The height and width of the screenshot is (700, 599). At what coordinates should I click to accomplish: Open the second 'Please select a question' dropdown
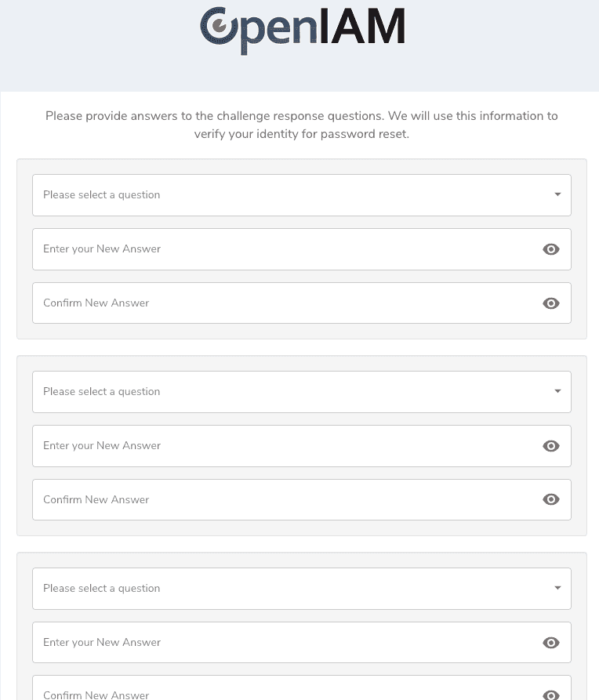(x=290, y=392)
